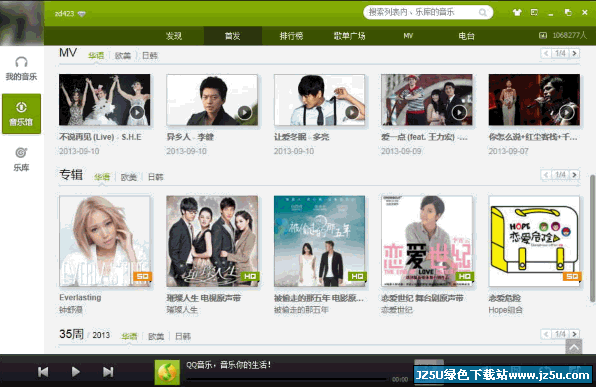The width and height of the screenshot is (596, 387).
Task: Open the 我的音乐 headphone section
Action: point(21,68)
